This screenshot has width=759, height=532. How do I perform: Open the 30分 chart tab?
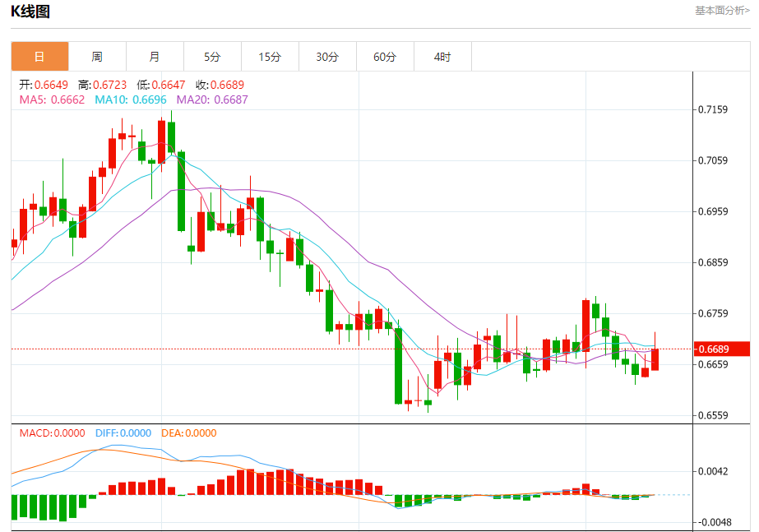coord(328,57)
